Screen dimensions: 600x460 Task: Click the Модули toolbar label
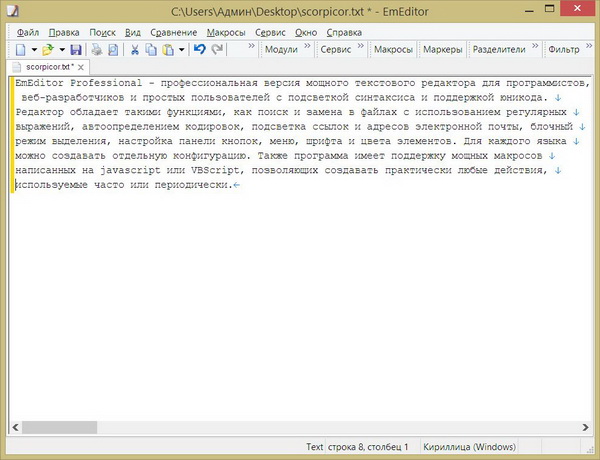tap(279, 49)
